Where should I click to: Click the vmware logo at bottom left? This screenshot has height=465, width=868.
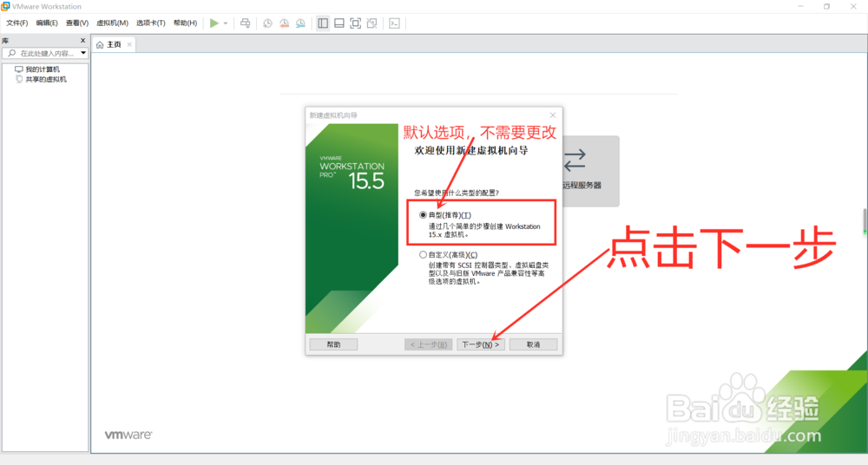[x=128, y=436]
